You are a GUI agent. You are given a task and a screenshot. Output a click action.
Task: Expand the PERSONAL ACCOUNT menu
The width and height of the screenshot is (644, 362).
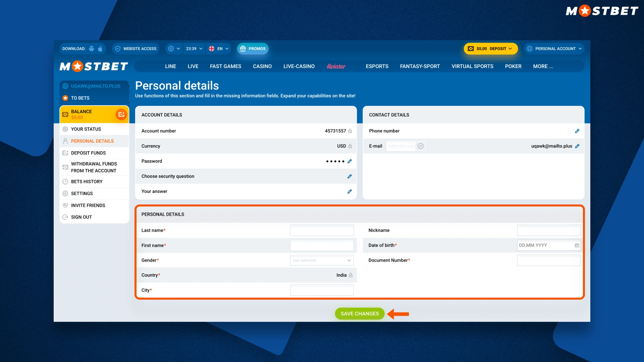(x=554, y=49)
